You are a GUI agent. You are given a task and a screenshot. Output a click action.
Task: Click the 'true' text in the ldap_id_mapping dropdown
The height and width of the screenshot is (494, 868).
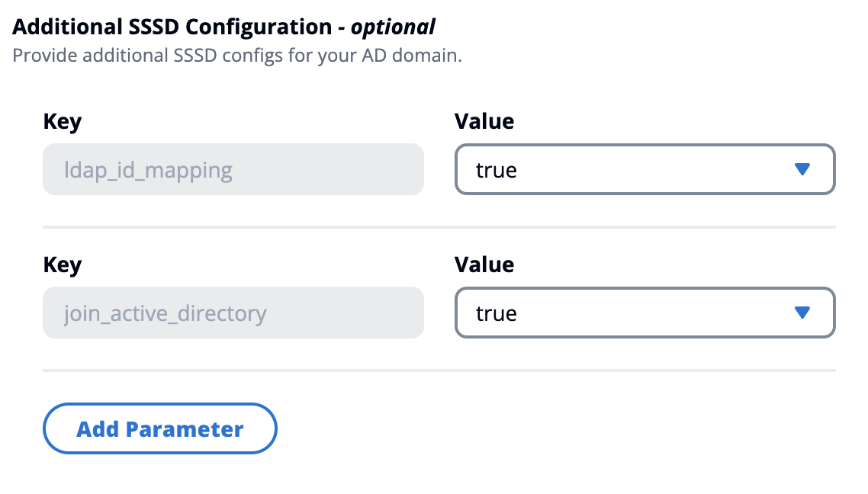tap(497, 170)
